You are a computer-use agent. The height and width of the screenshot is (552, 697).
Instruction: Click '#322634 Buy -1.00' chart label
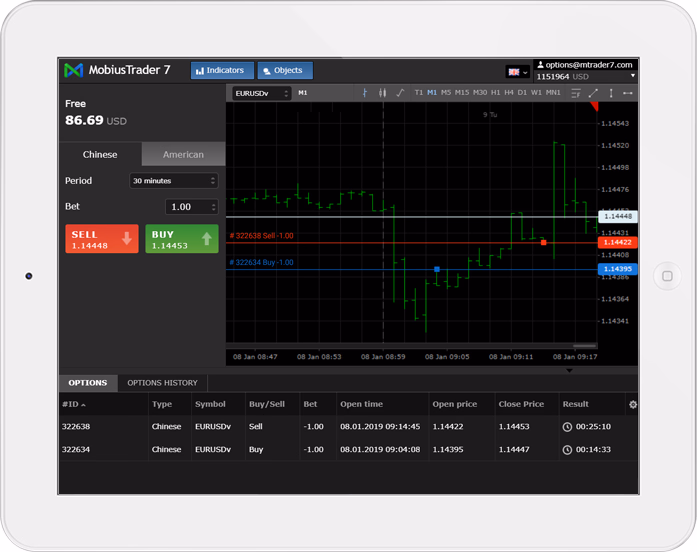(x=261, y=262)
